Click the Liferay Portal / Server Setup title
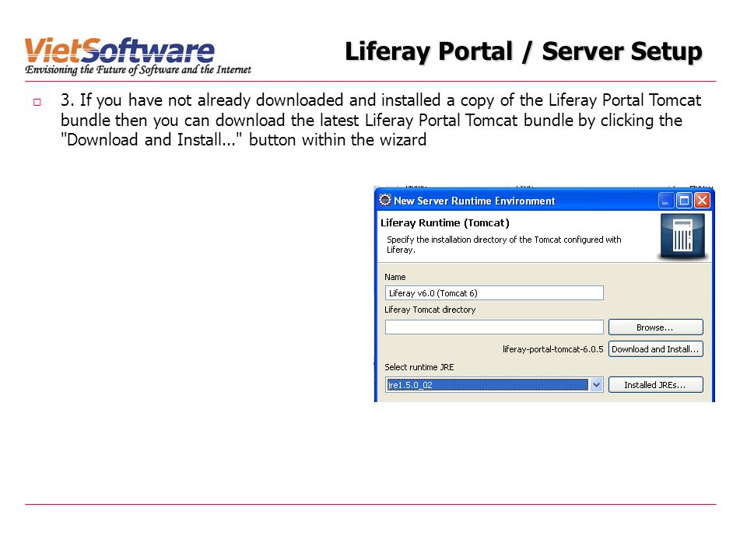 point(523,51)
